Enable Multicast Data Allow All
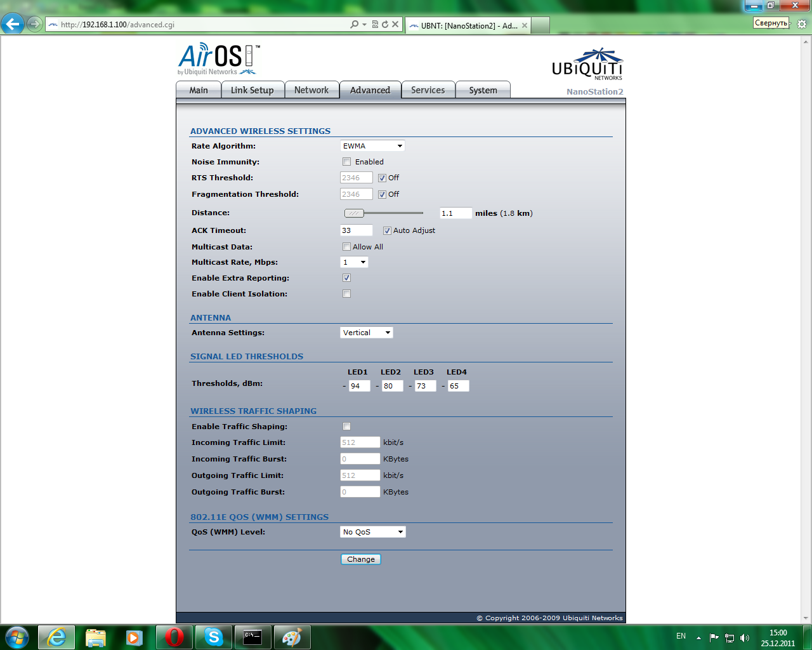Screen dimensions: 812x650 coord(346,247)
